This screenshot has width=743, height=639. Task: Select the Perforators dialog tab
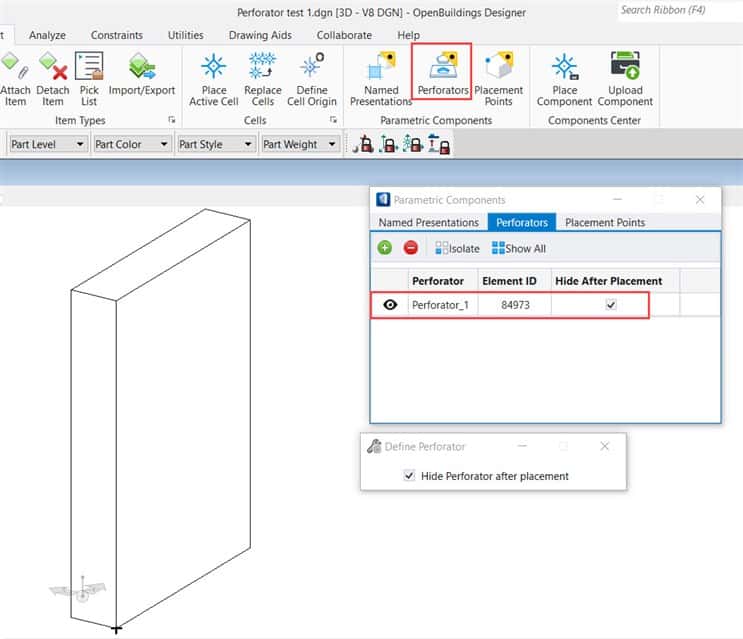click(522, 222)
